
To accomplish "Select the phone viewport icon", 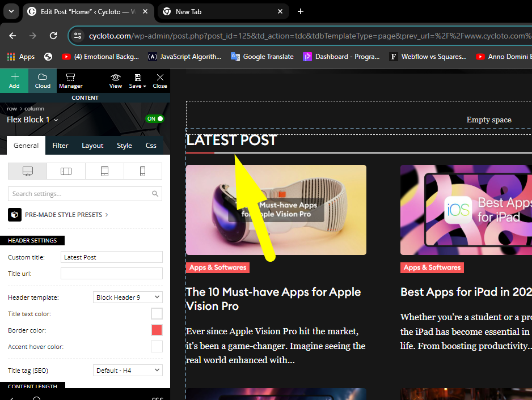I will pyautogui.click(x=143, y=171).
